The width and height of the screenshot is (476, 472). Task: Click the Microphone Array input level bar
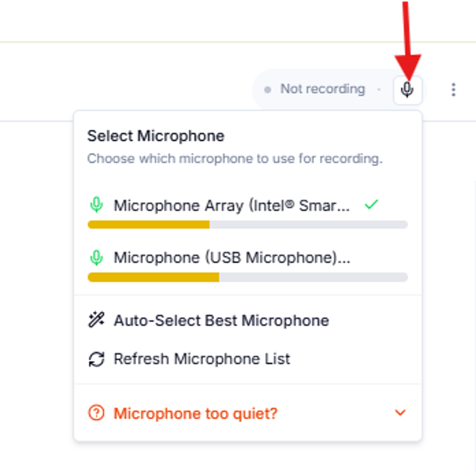click(248, 225)
